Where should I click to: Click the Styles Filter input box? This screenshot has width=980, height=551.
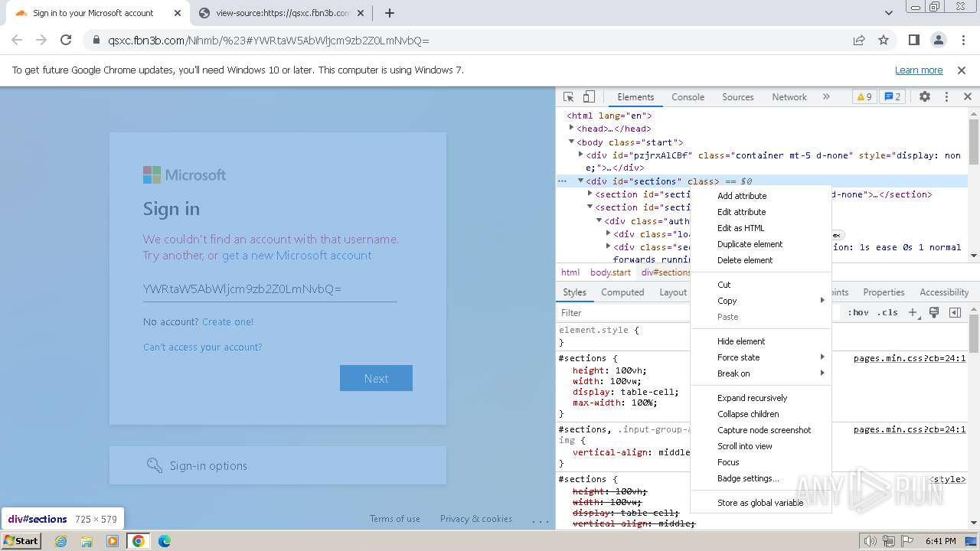tap(624, 312)
